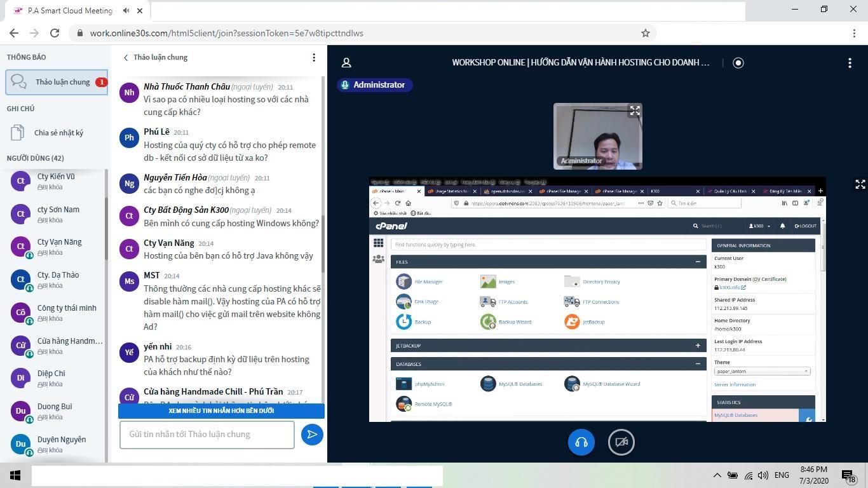The image size is (868, 488).
Task: Reload the browser page
Action: point(55,33)
